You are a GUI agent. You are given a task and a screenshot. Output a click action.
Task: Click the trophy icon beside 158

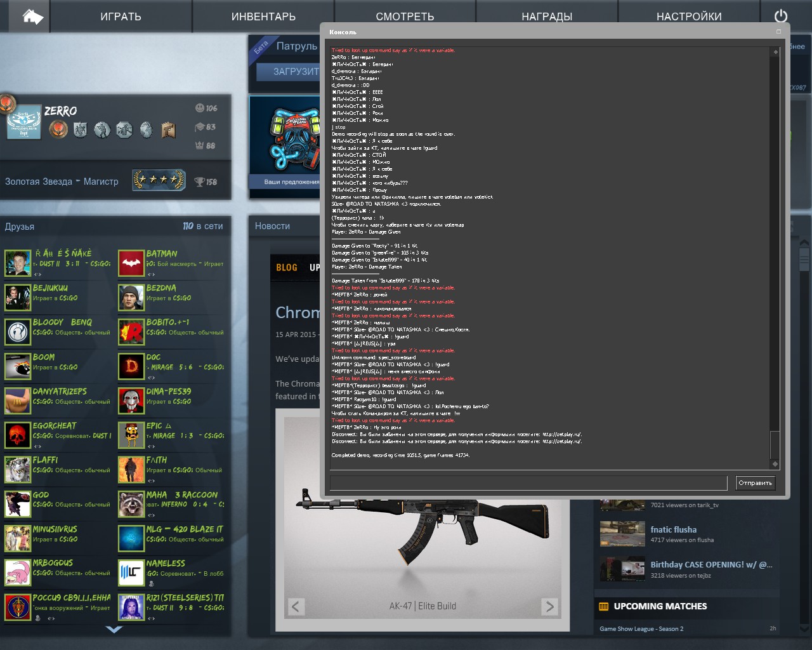coord(199,182)
